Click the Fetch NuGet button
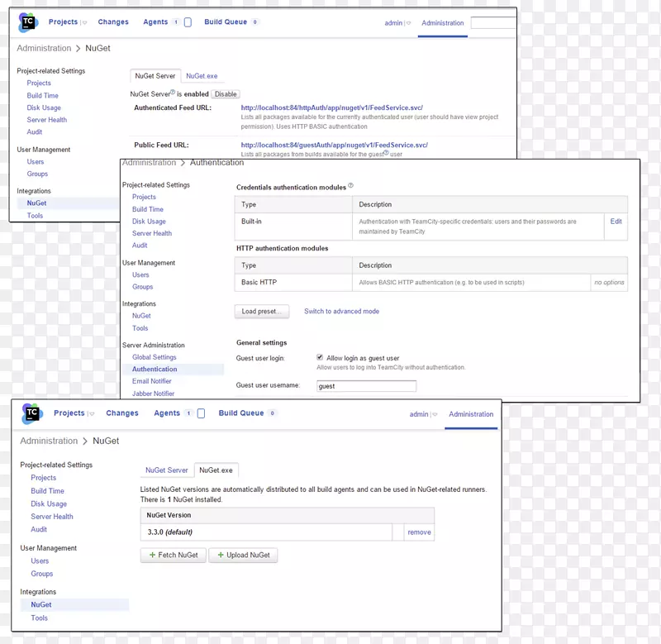 [x=174, y=555]
